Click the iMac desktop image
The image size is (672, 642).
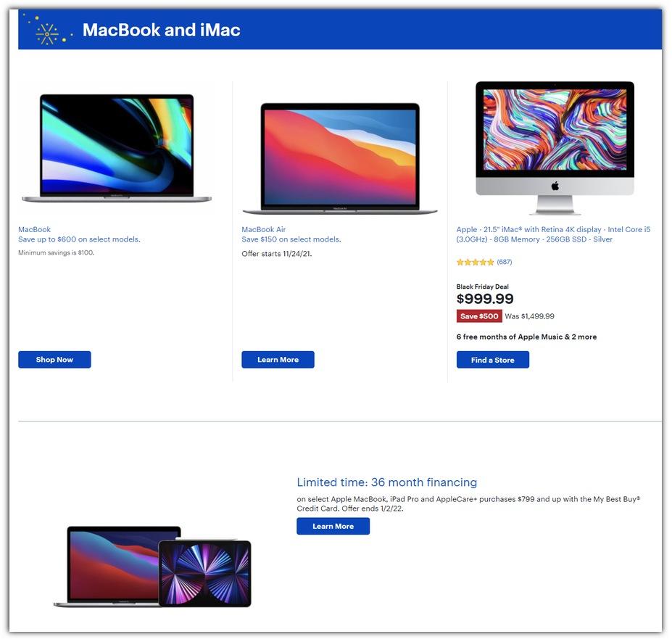pos(555,148)
